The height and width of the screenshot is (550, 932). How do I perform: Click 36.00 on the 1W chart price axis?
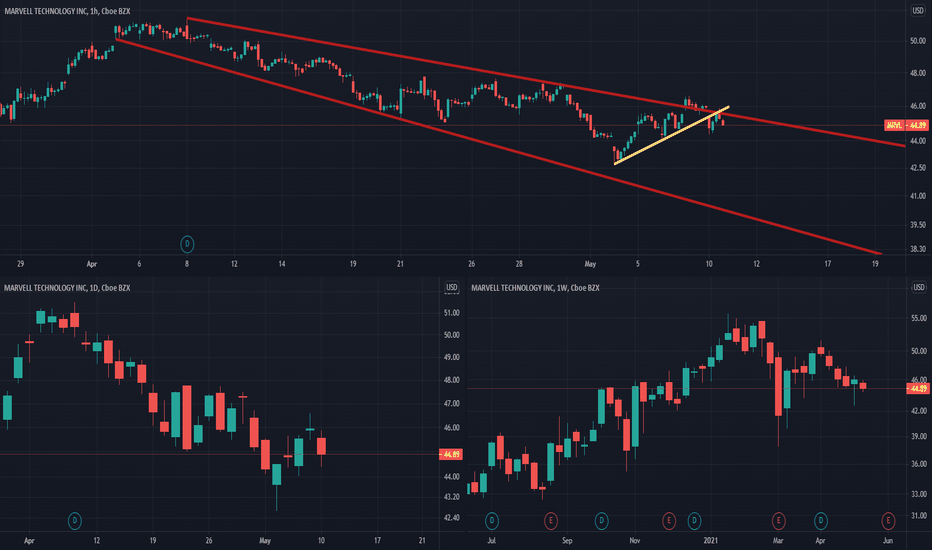[x=919, y=464]
